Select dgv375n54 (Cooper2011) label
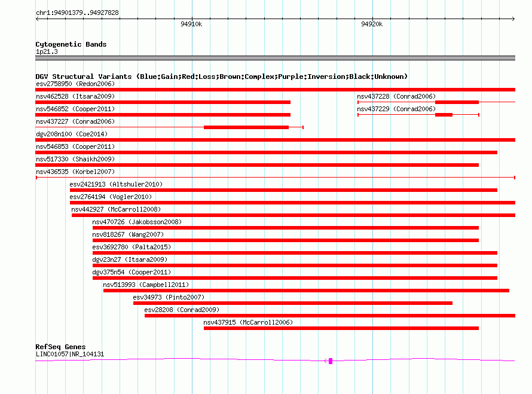532x394 pixels. [x=132, y=272]
